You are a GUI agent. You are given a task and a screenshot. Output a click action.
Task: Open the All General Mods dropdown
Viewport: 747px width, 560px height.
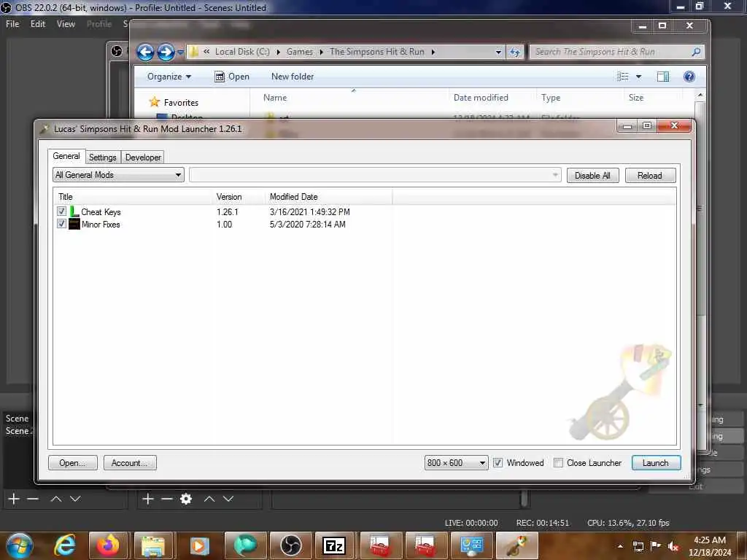(x=118, y=175)
